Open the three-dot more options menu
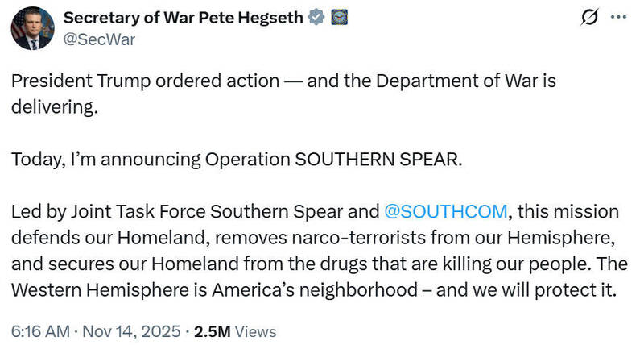 point(617,17)
